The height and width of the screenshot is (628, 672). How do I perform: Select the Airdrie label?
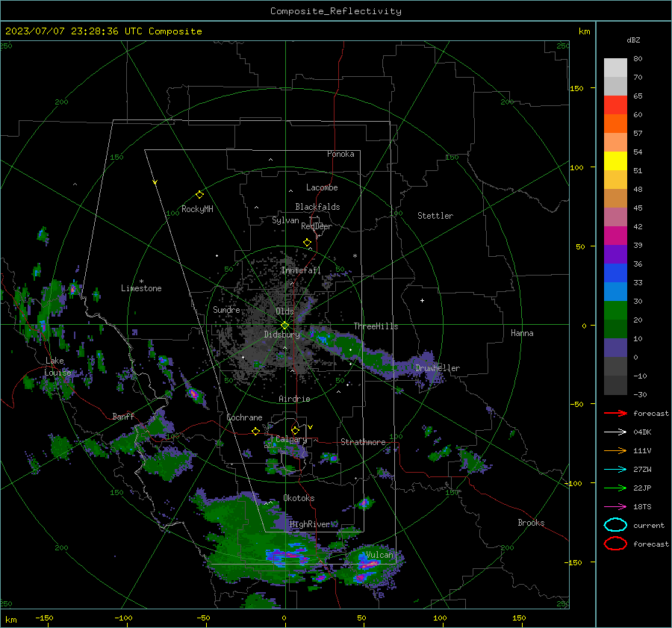[x=294, y=399]
